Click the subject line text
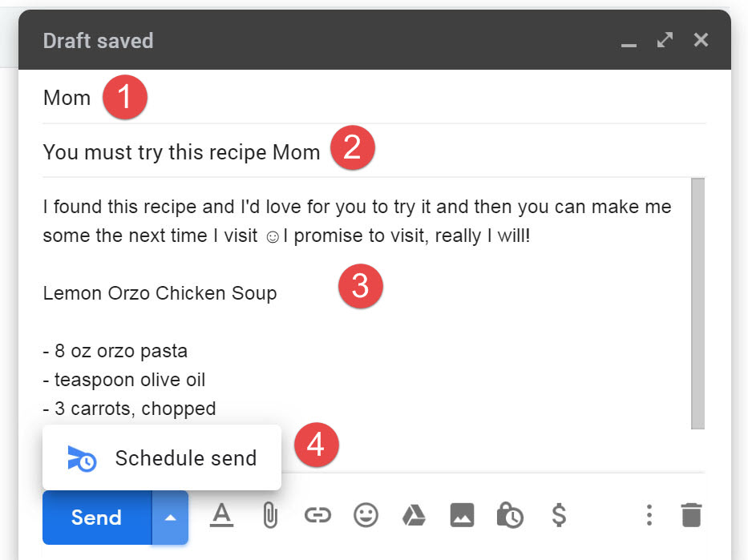Viewport: 748px width, 560px height. pos(181,152)
